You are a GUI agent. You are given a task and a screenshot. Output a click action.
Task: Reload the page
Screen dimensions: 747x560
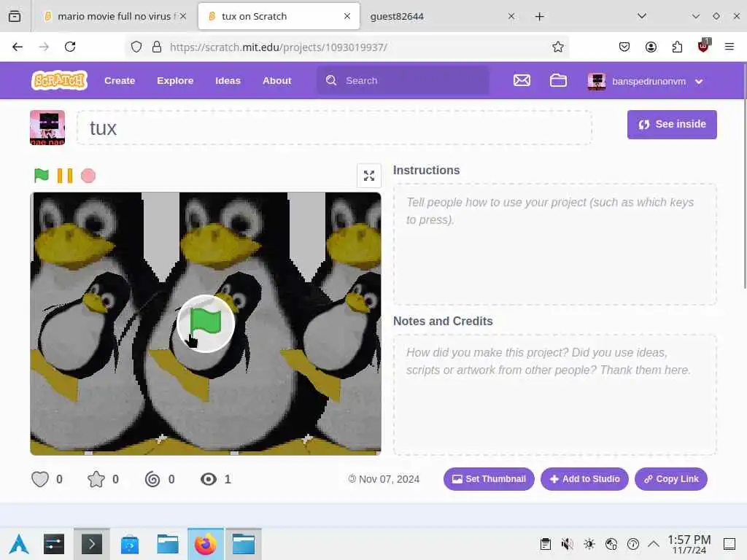tap(70, 47)
